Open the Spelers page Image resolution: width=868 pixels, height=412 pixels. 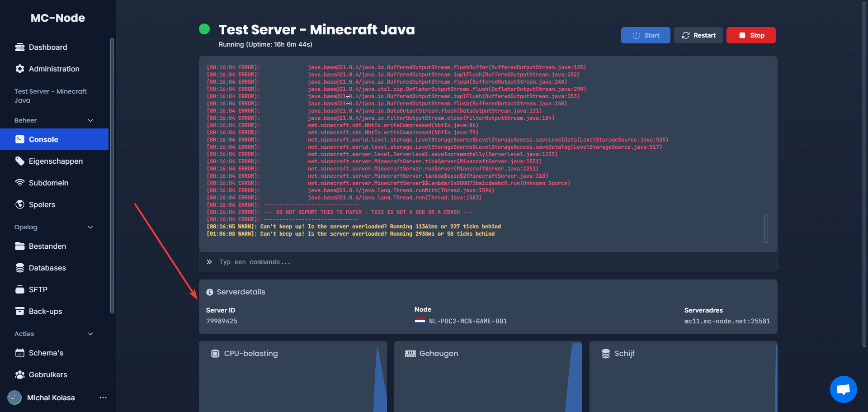click(54, 204)
